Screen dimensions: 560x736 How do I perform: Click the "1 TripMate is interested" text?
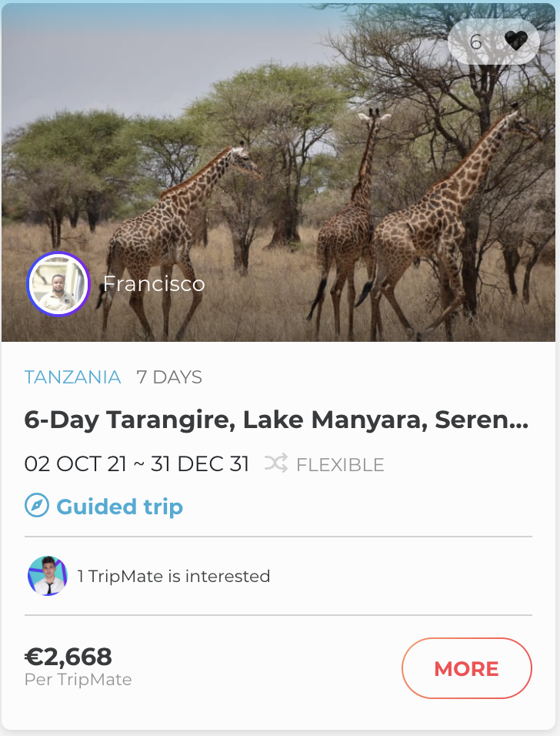(174, 576)
